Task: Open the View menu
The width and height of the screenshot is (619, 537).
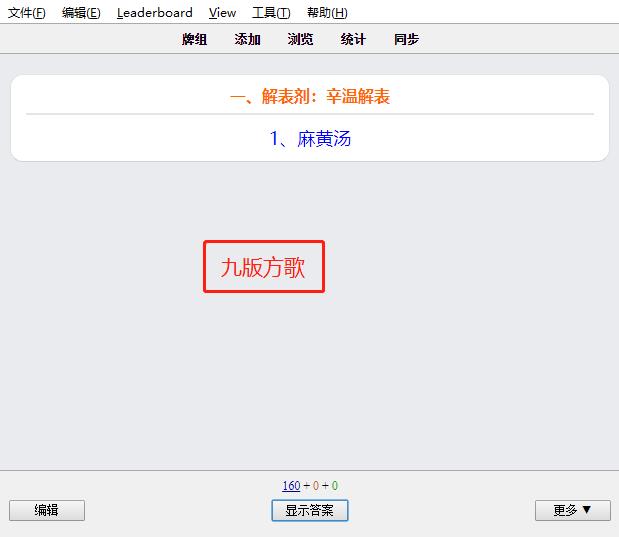Action: [x=222, y=13]
